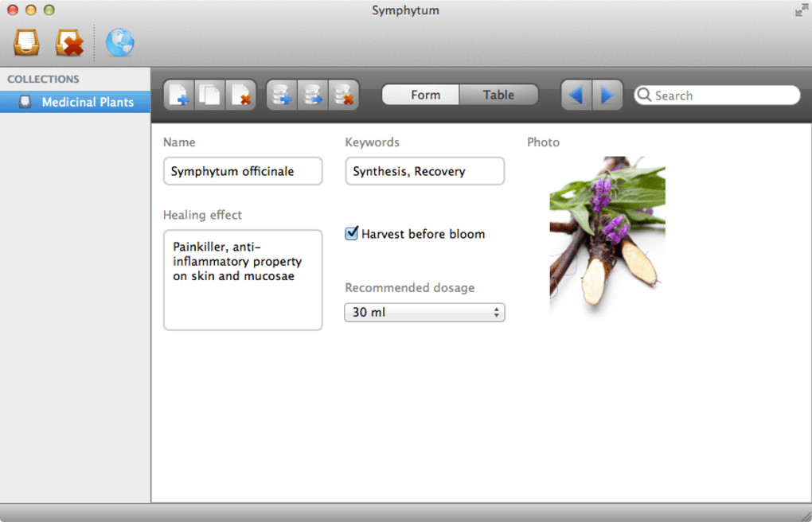Image resolution: width=812 pixels, height=522 pixels.
Task: Go to previous record with left arrow
Action: pos(576,95)
